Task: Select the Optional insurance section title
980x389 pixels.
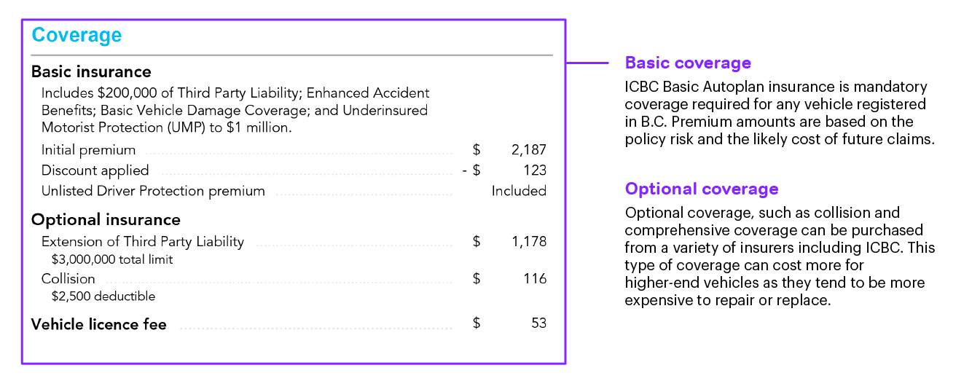Action: pyautogui.click(x=106, y=219)
